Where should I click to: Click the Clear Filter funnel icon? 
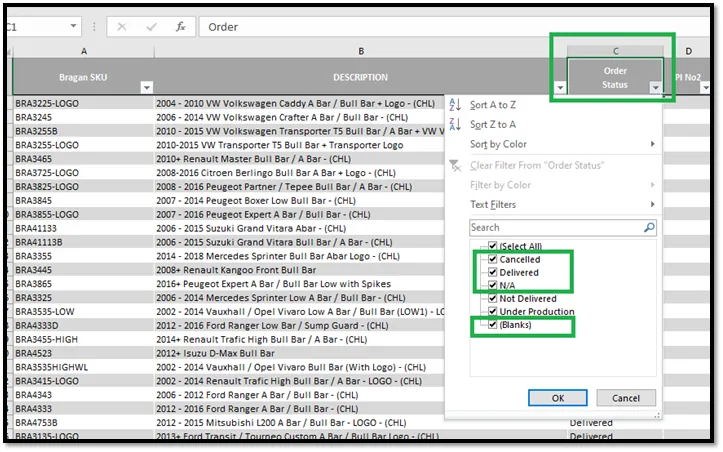[x=455, y=165]
